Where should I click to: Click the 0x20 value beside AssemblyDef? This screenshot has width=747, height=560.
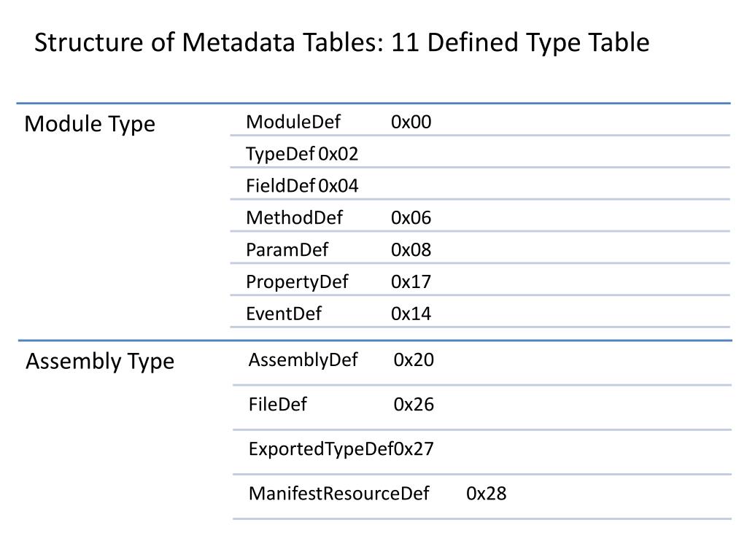pyautogui.click(x=414, y=360)
